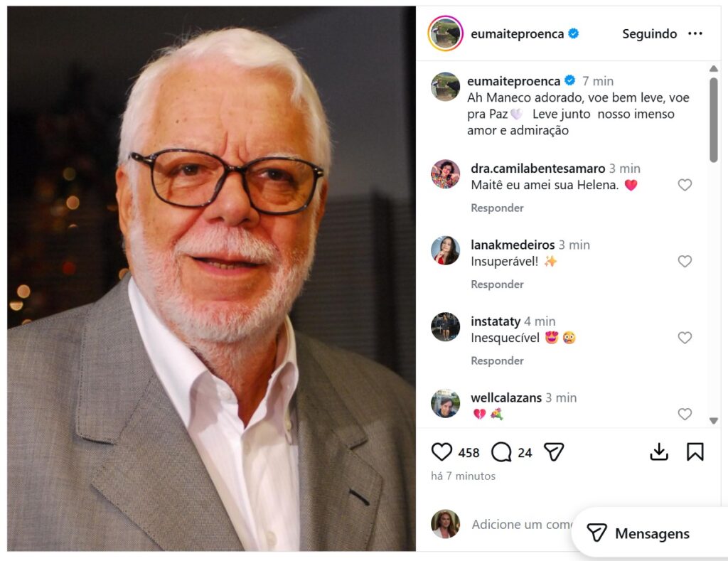The image size is (728, 561).
Task: Open the three-dots more options menu
Action: coord(695,34)
